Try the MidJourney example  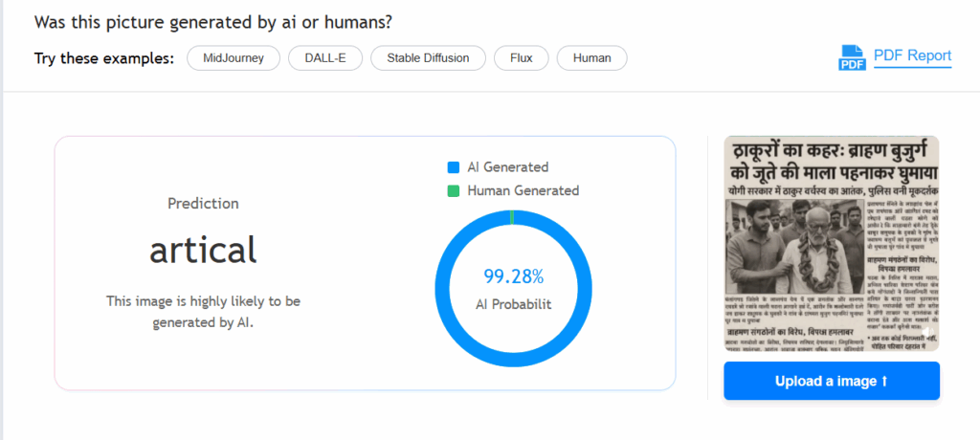[x=234, y=57]
